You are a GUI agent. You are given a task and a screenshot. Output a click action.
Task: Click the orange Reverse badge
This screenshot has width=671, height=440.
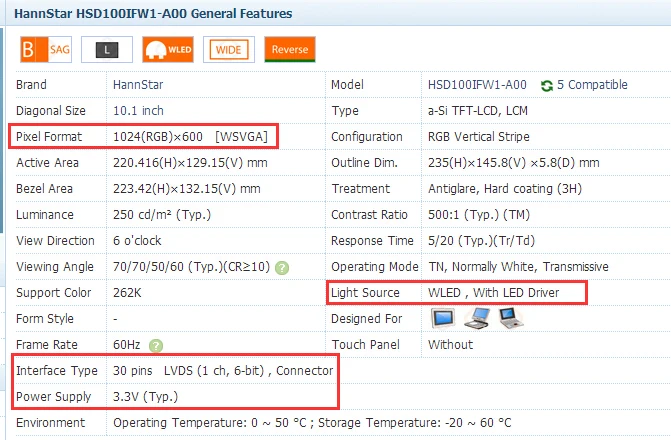(290, 50)
